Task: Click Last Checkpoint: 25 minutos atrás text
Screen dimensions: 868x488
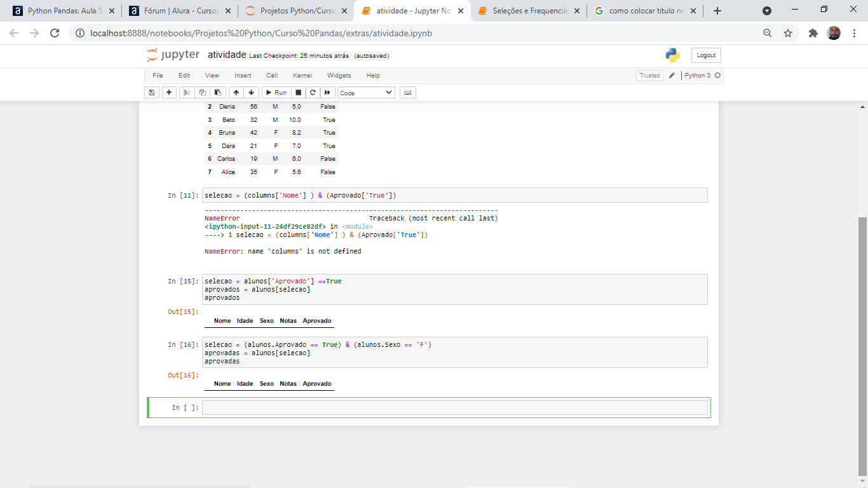Action: (299, 56)
